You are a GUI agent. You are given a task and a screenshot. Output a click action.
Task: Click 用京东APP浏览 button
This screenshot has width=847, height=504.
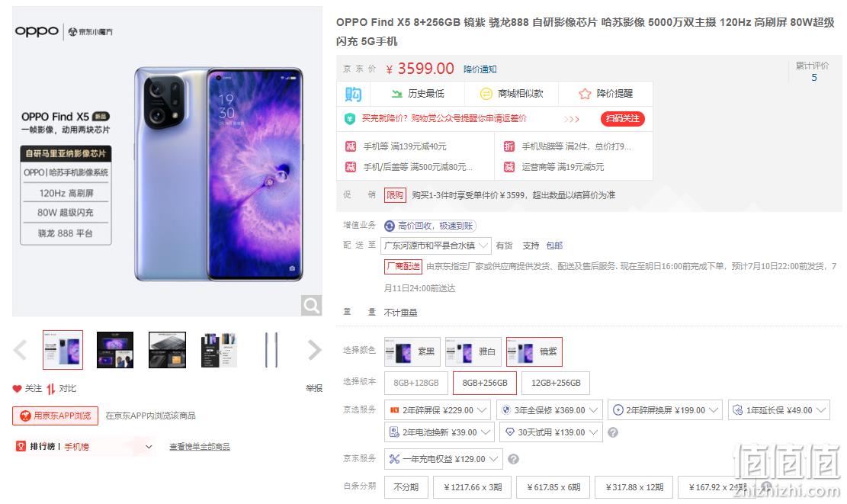pyautogui.click(x=56, y=416)
